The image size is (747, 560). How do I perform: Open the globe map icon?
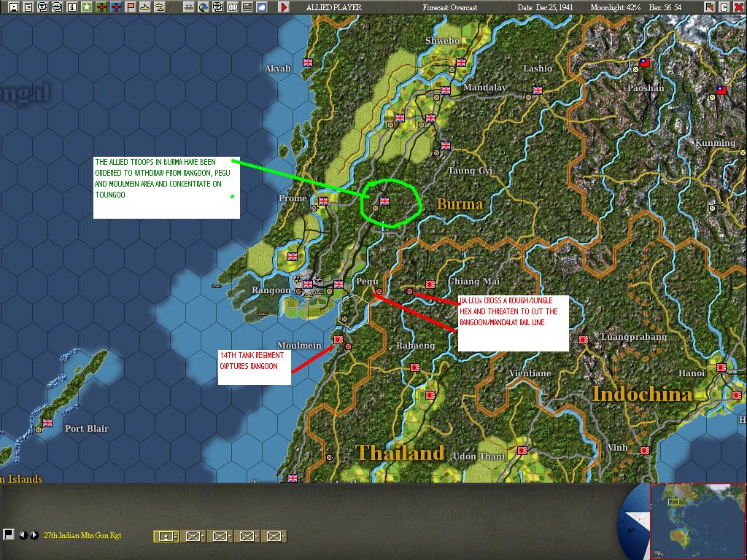tap(204, 7)
